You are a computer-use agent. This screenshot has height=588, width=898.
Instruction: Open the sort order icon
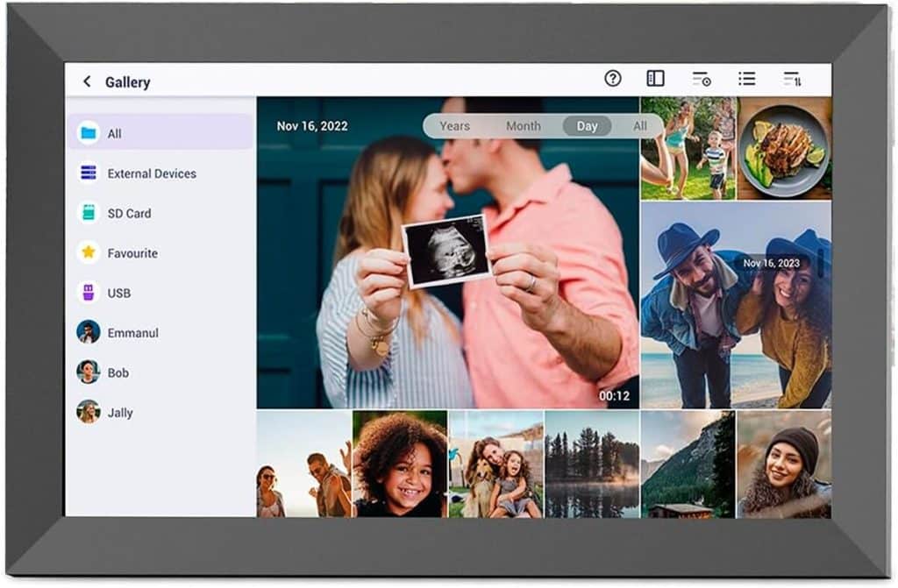coord(792,78)
